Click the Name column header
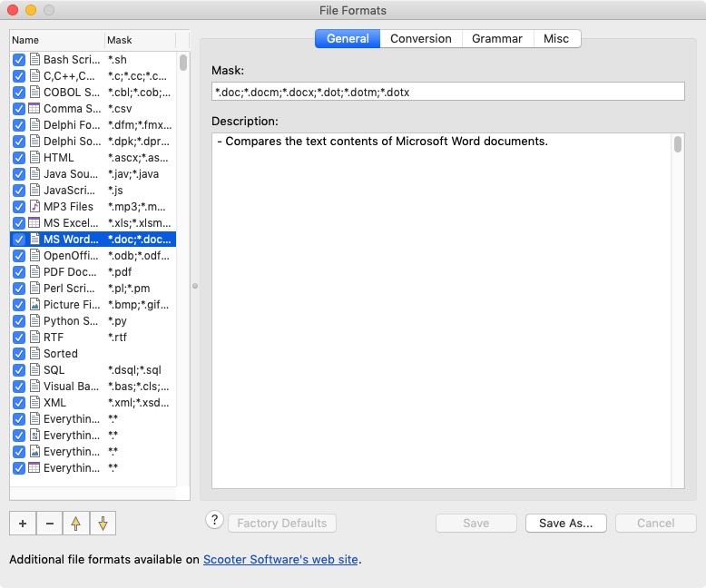 pos(56,40)
